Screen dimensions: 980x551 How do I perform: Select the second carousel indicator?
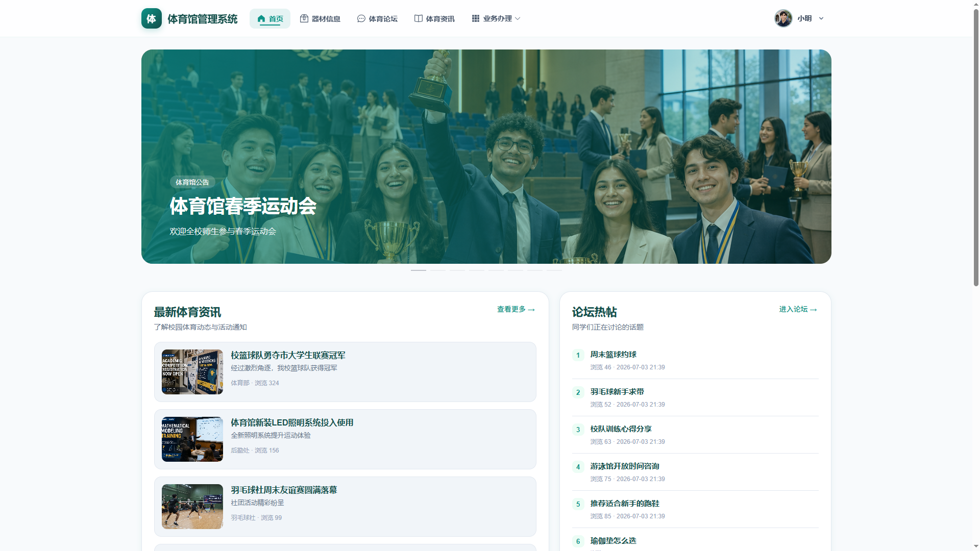(x=438, y=270)
